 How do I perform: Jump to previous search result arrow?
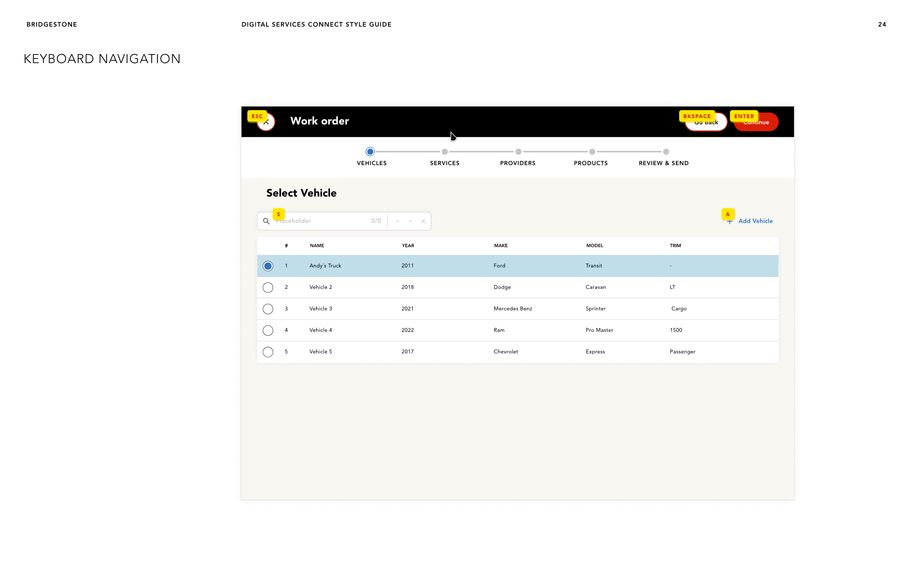pyautogui.click(x=397, y=221)
